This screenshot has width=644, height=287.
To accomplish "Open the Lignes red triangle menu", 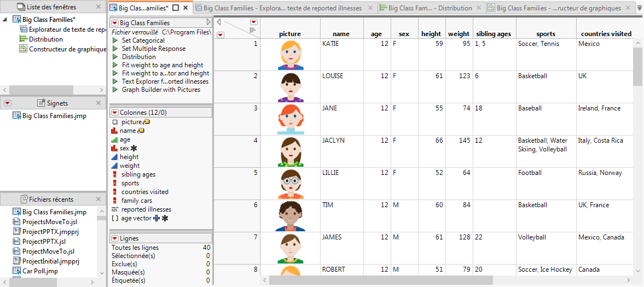I will coord(114,239).
